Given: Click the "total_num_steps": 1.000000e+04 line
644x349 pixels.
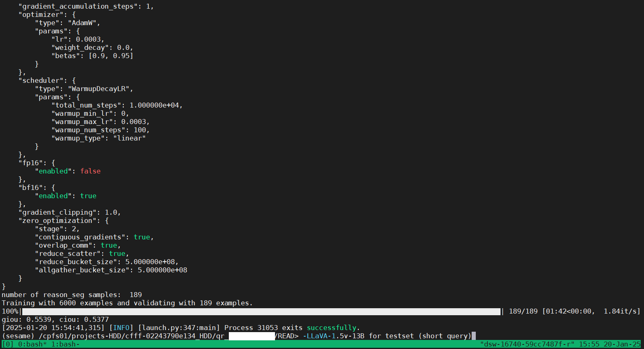Looking at the screenshot, I should (x=117, y=105).
